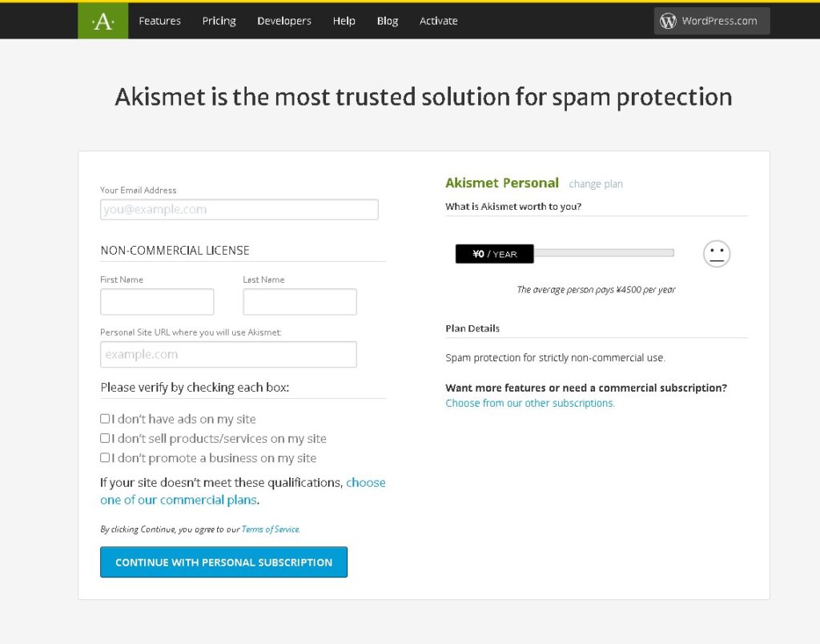Open the Terms of Service link

point(270,529)
